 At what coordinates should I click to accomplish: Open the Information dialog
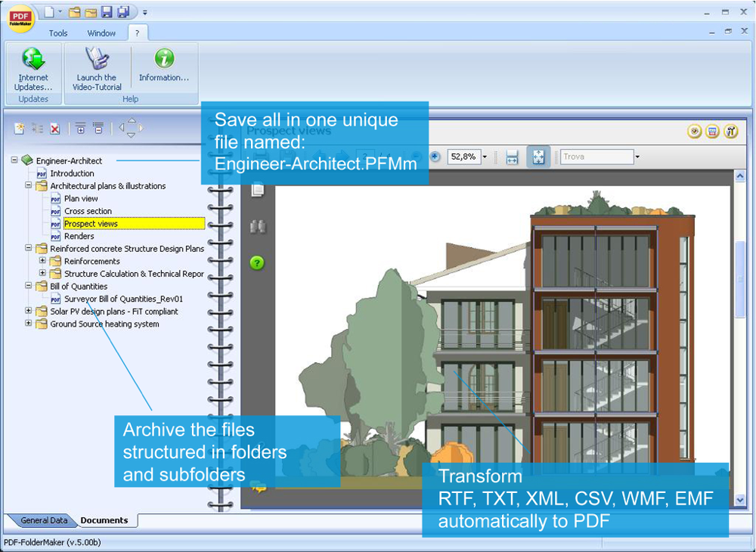pos(164,65)
